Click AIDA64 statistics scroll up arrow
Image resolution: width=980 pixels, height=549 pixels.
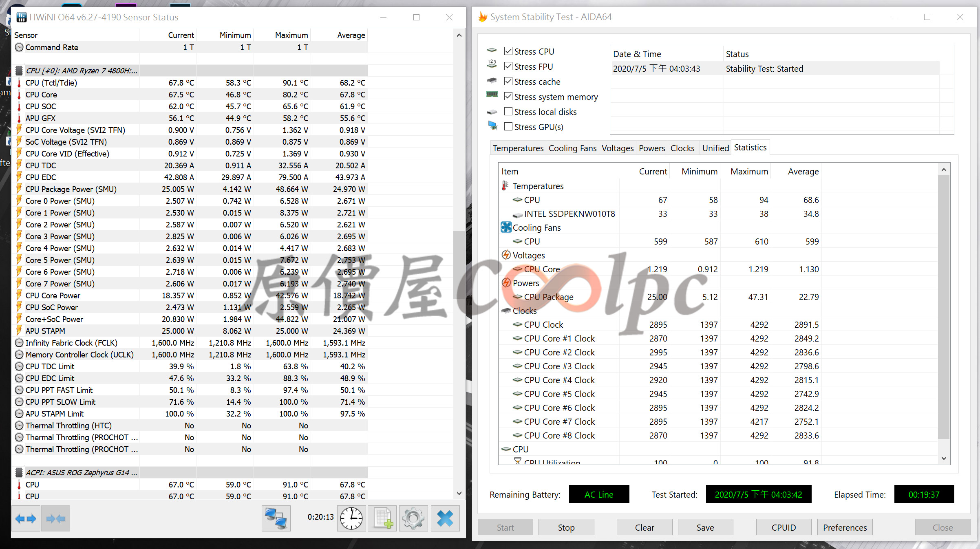944,170
